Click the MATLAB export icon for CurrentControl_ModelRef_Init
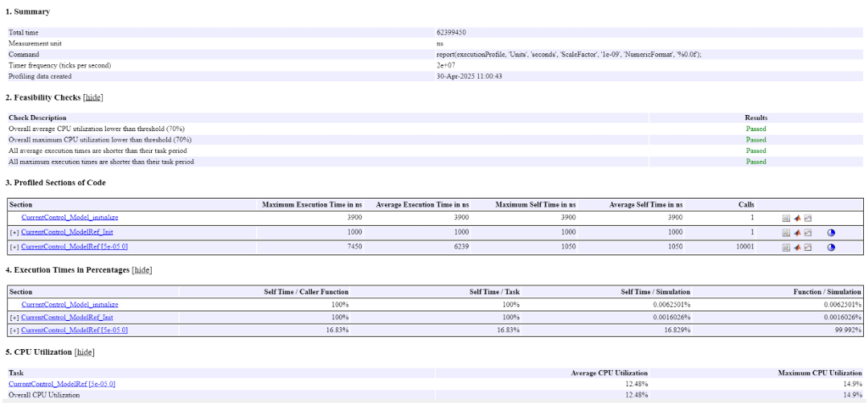 797,232
